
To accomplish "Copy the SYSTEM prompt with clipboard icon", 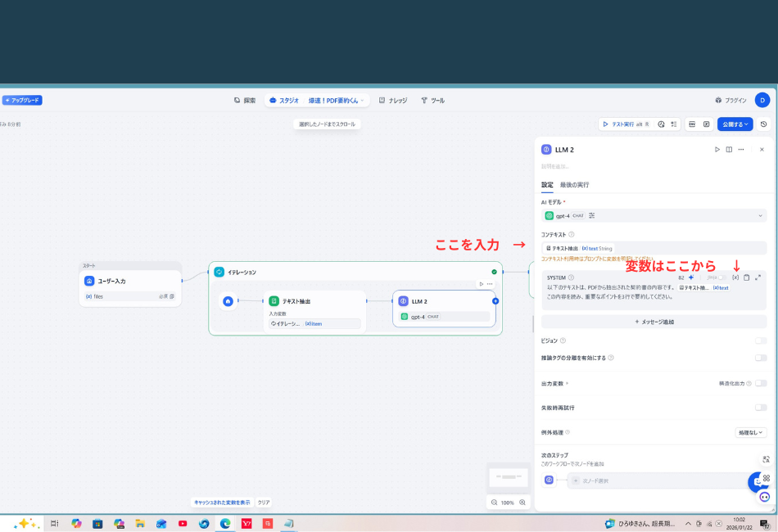I will coord(746,277).
